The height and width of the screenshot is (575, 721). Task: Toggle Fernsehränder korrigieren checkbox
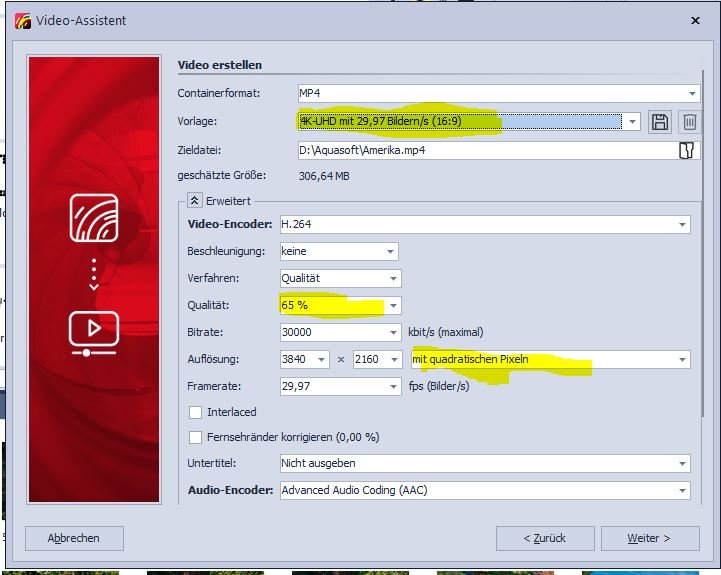point(196,437)
